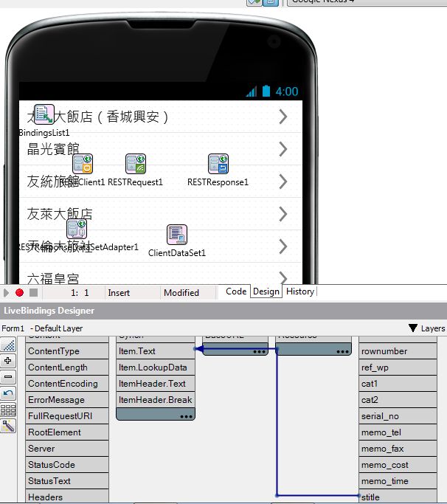Select the memo_cost field
This screenshot has width=447, height=504.
[398, 464]
